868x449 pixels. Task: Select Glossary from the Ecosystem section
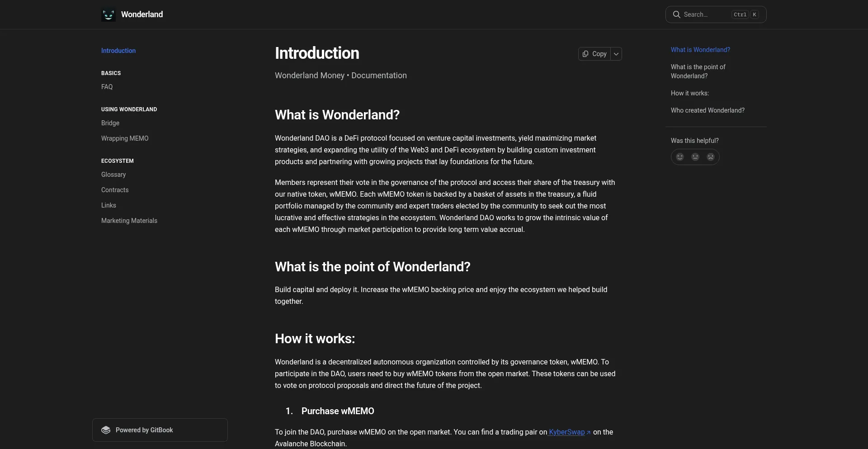click(113, 175)
